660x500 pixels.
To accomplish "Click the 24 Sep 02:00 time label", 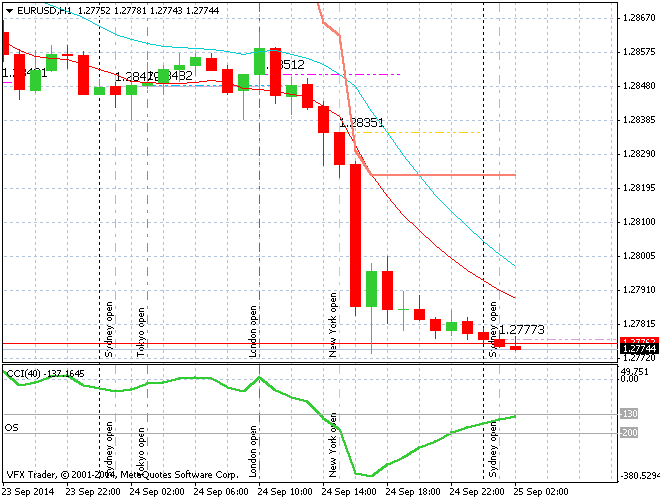I will tap(157, 492).
